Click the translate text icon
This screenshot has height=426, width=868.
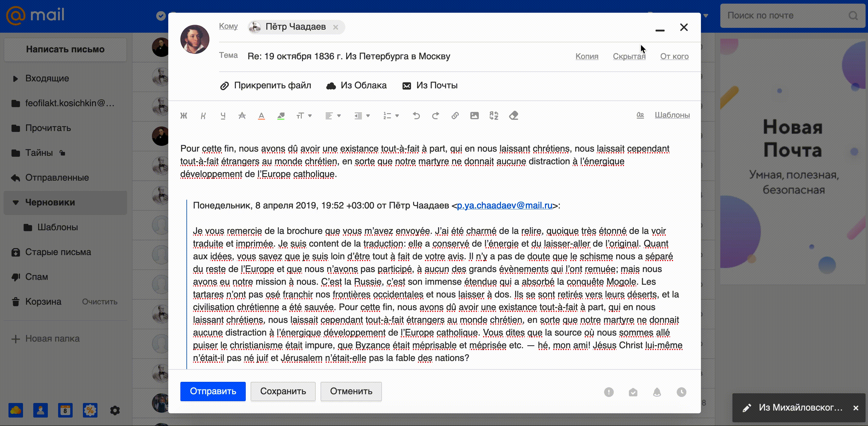point(494,116)
